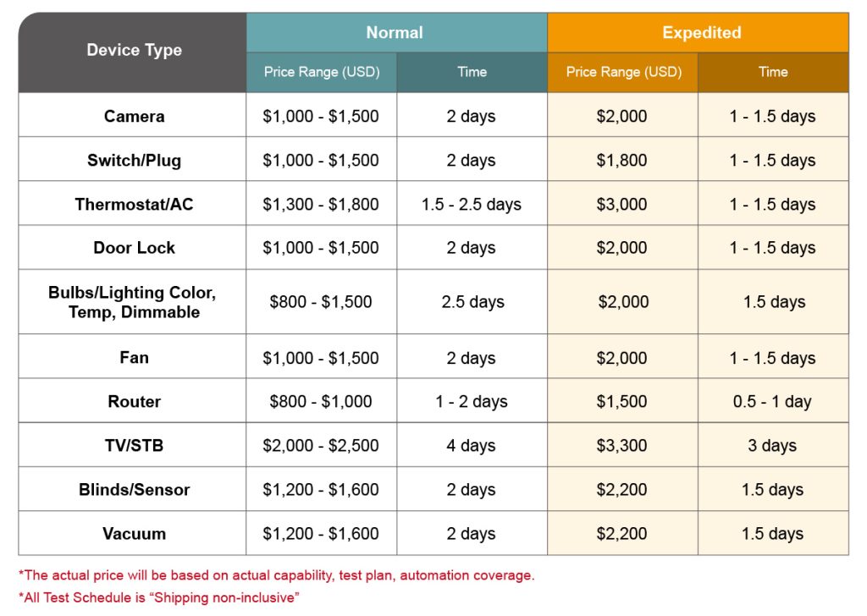Image resolution: width=867 pixels, height=616 pixels.
Task: Select the TV/STB row label
Action: (x=133, y=445)
